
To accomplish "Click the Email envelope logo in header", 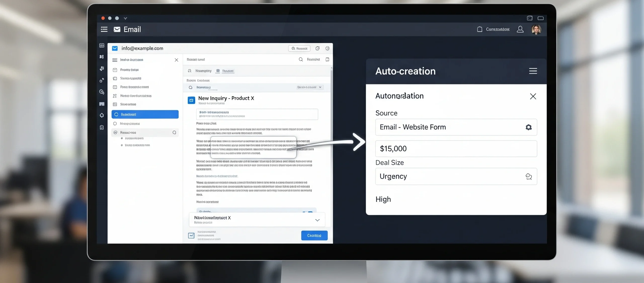I will (x=117, y=29).
